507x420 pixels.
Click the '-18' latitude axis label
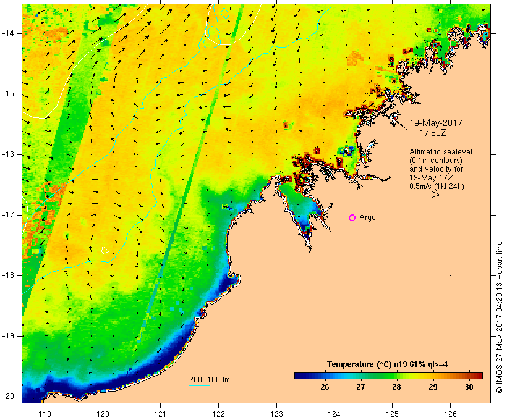point(8,275)
